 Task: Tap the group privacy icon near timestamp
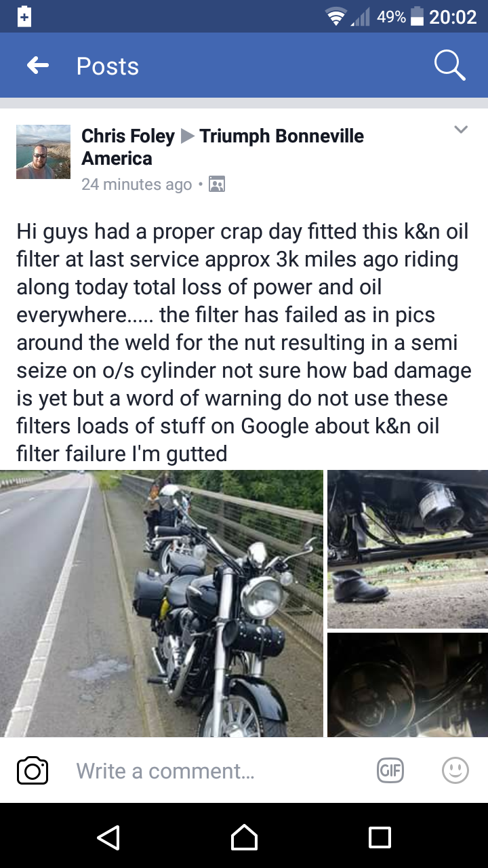(x=217, y=184)
